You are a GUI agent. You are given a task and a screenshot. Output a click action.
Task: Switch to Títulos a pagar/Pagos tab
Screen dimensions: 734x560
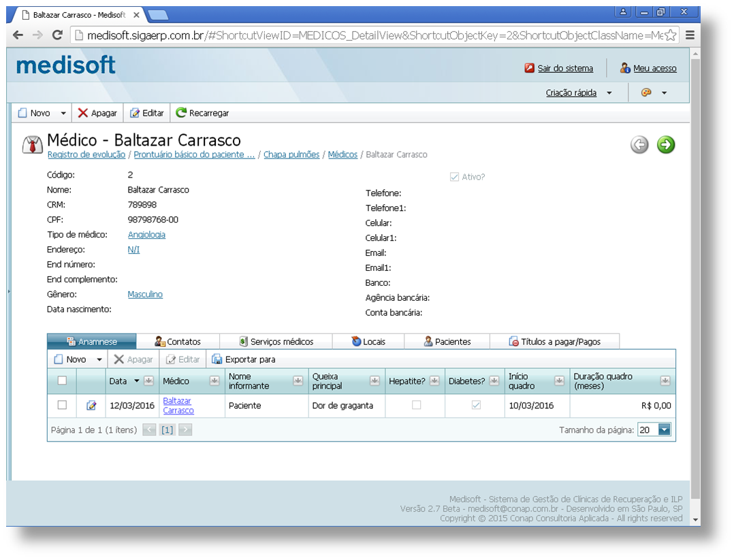[555, 342]
